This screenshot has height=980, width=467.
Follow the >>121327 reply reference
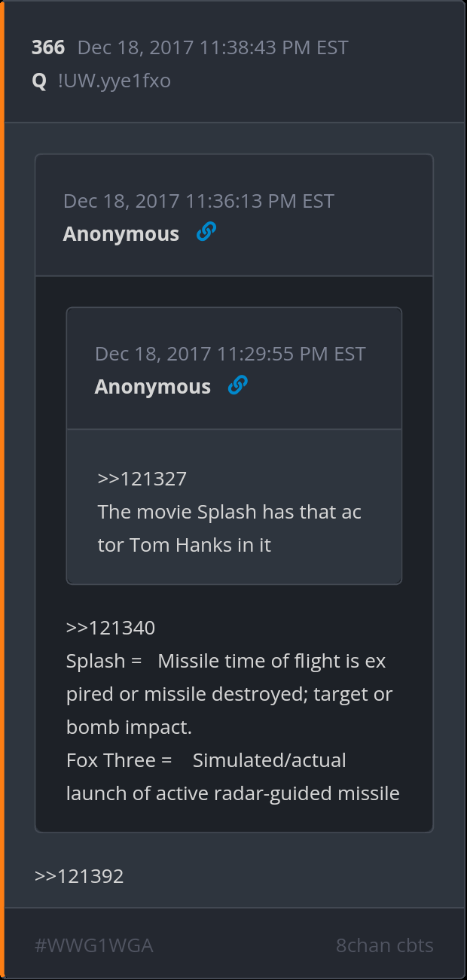pyautogui.click(x=142, y=479)
